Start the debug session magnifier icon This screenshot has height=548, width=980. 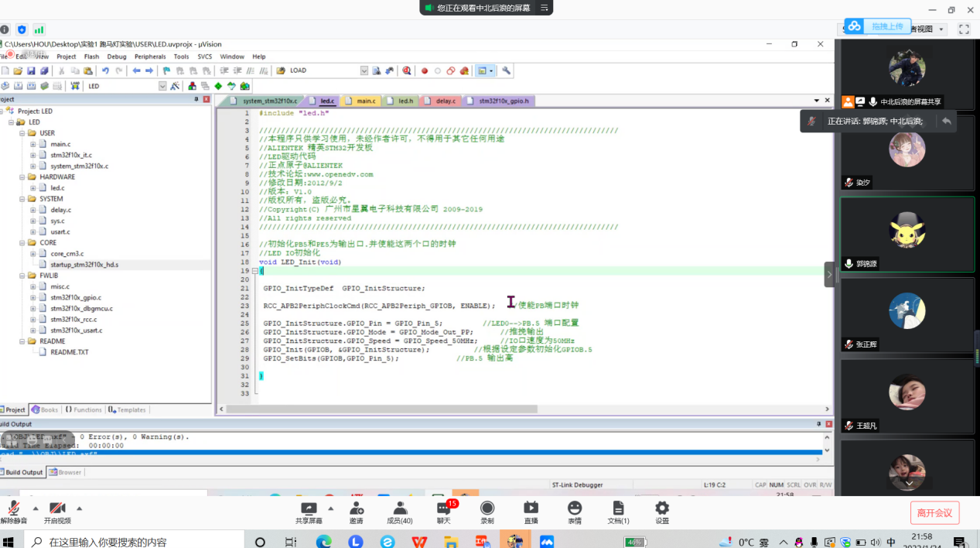[407, 70]
